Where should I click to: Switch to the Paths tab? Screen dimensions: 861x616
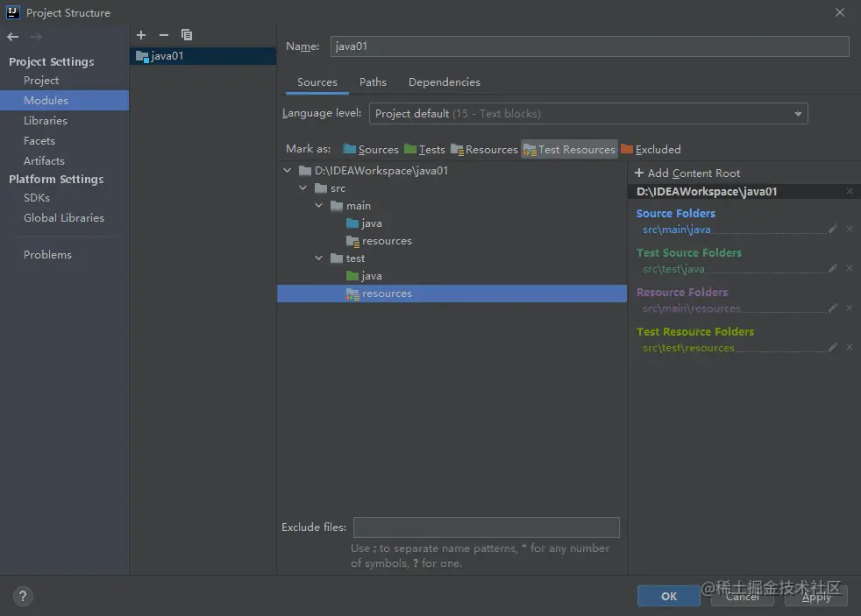click(x=373, y=82)
